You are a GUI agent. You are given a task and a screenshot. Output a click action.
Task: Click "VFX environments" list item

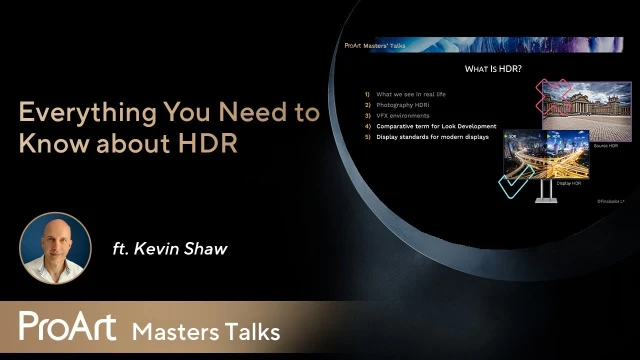402,116
